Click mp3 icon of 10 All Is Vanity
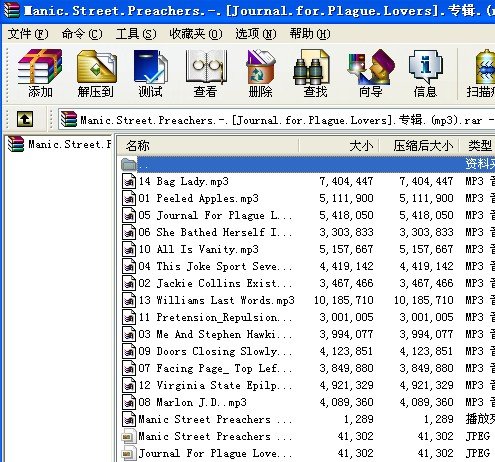 coord(129,249)
